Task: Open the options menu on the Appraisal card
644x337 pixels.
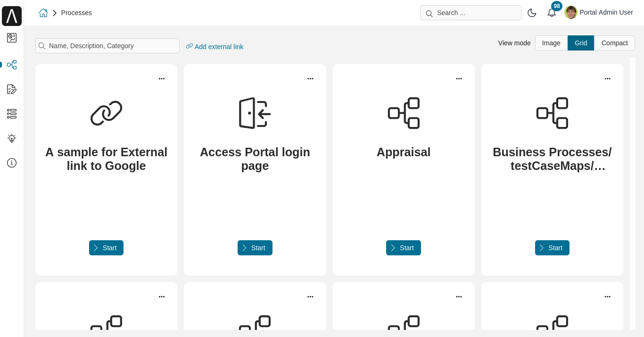Action: pyautogui.click(x=459, y=78)
